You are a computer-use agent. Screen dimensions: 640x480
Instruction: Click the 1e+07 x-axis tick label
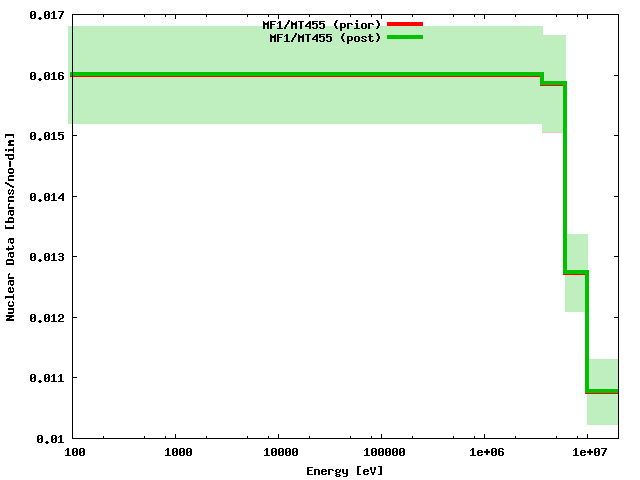[588, 453]
